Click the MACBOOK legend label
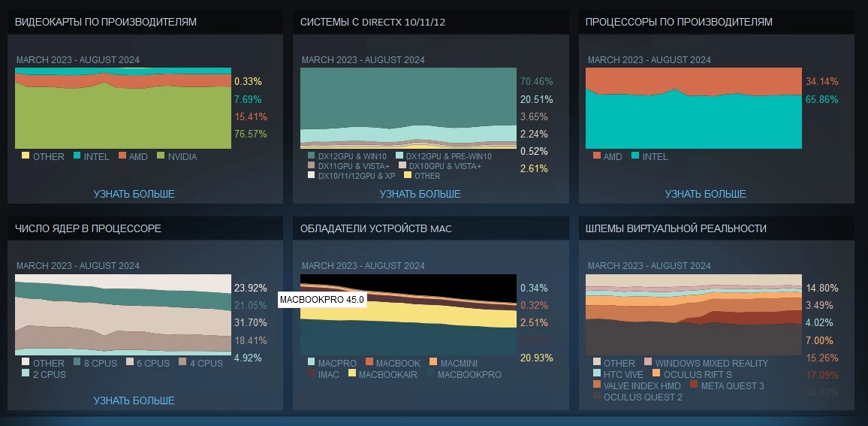This screenshot has width=868, height=426. coord(398,364)
